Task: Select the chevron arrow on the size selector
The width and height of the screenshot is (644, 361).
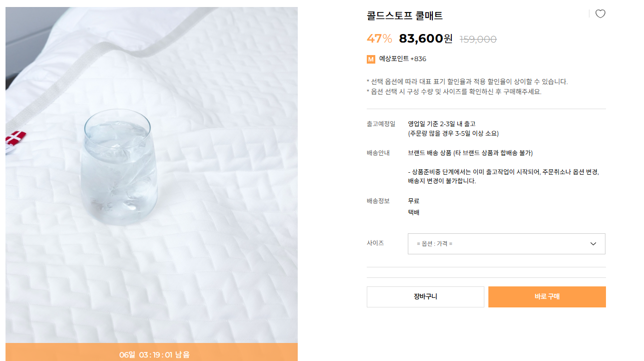Action: [593, 244]
